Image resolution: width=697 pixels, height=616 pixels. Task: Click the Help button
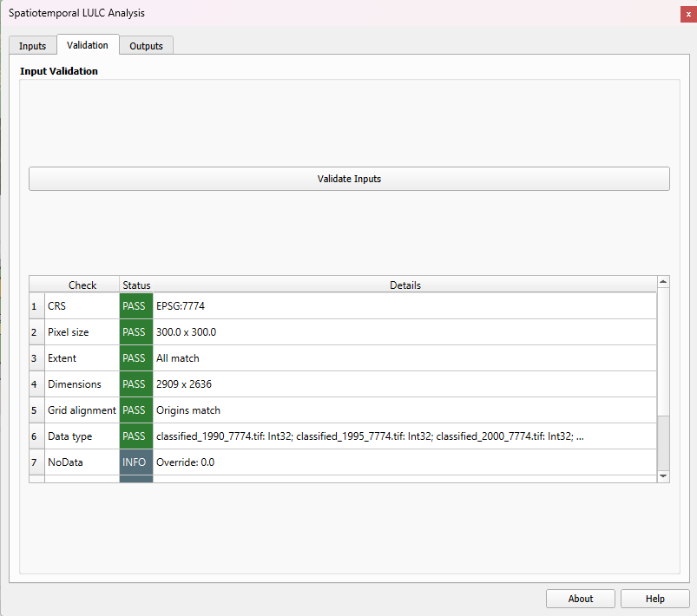[654, 598]
